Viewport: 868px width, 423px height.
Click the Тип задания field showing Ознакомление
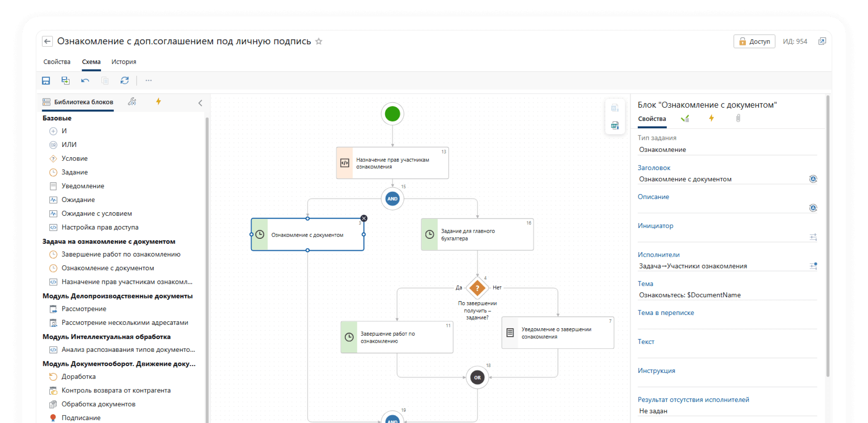coord(727,150)
